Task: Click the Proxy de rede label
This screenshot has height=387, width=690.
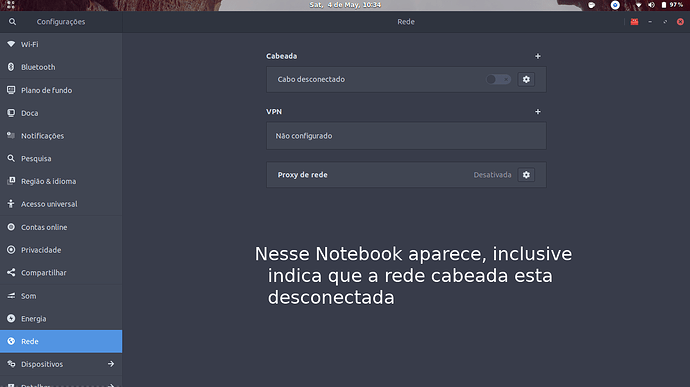Action: (302, 175)
